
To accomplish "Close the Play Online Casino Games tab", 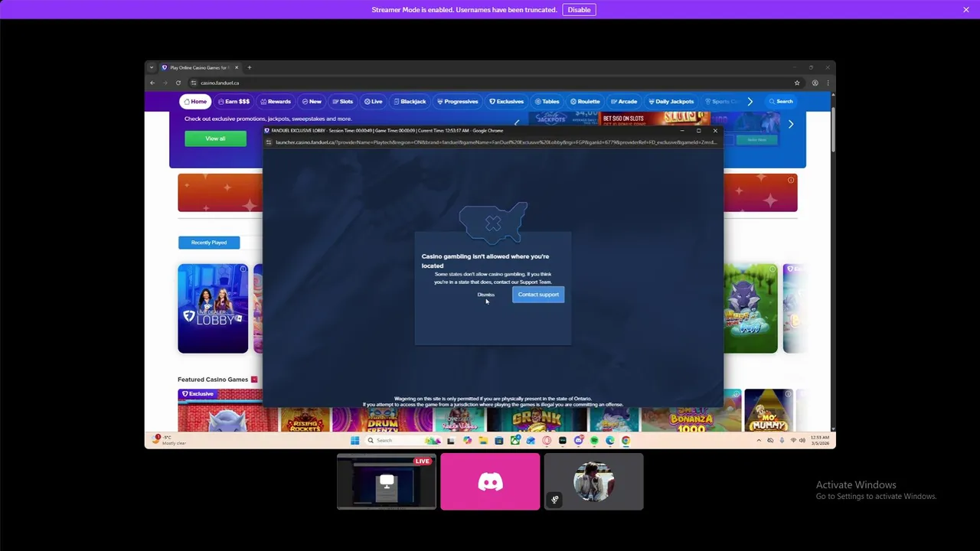I will 237,67.
